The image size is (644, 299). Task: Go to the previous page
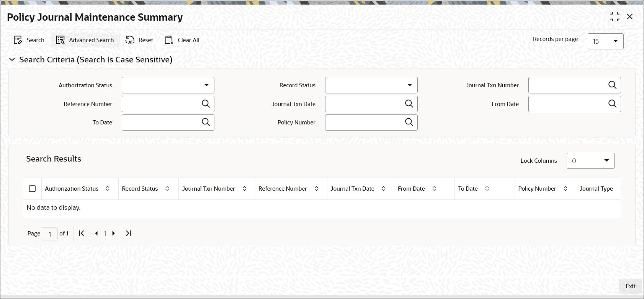pos(96,233)
